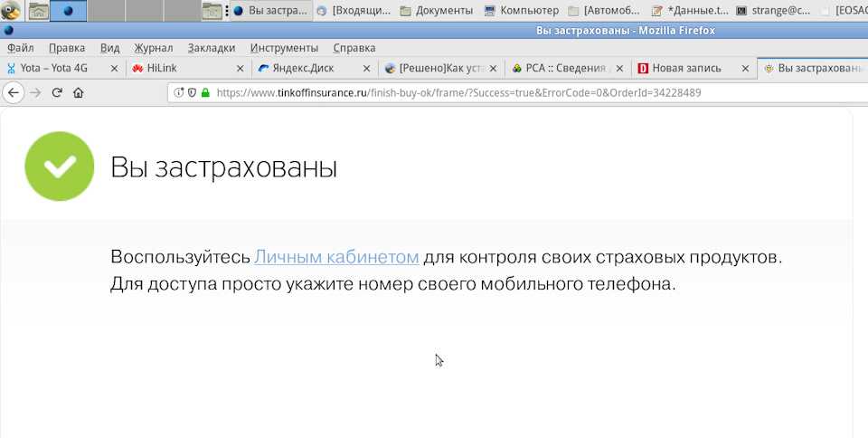Viewport: 868px width, 438px height.
Task: Go to the Firefox Home page
Action: [x=78, y=92]
